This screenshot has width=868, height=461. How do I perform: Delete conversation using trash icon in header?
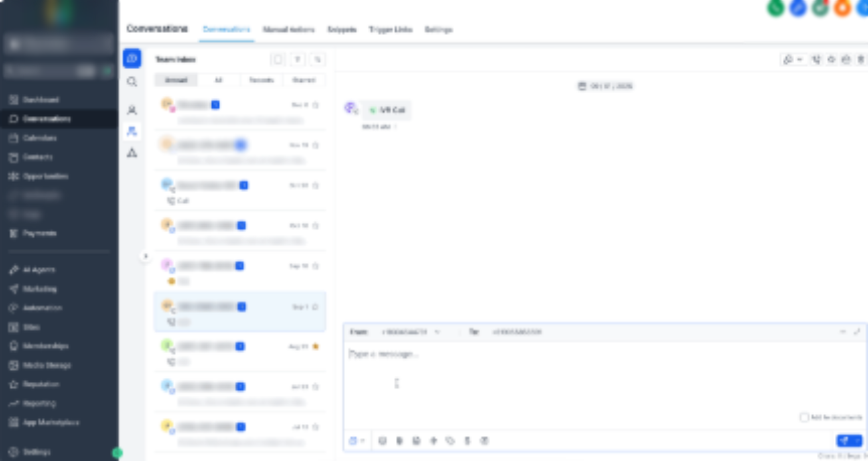pos(861,60)
